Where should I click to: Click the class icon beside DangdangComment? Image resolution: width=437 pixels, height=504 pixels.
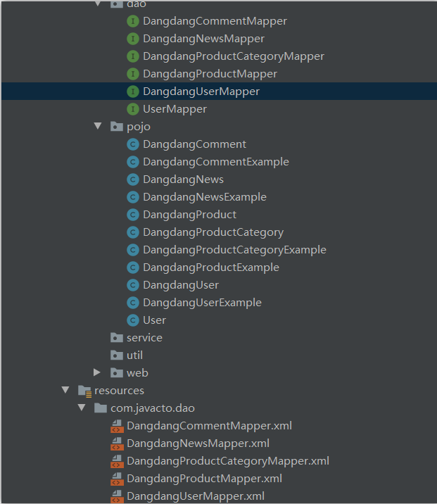point(133,144)
